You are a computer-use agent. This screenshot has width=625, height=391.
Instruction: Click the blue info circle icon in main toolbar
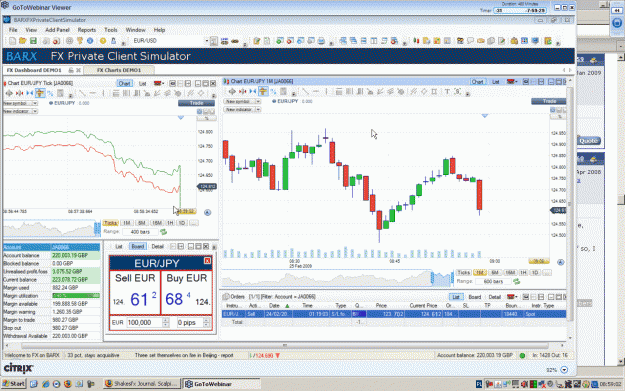coord(90,41)
